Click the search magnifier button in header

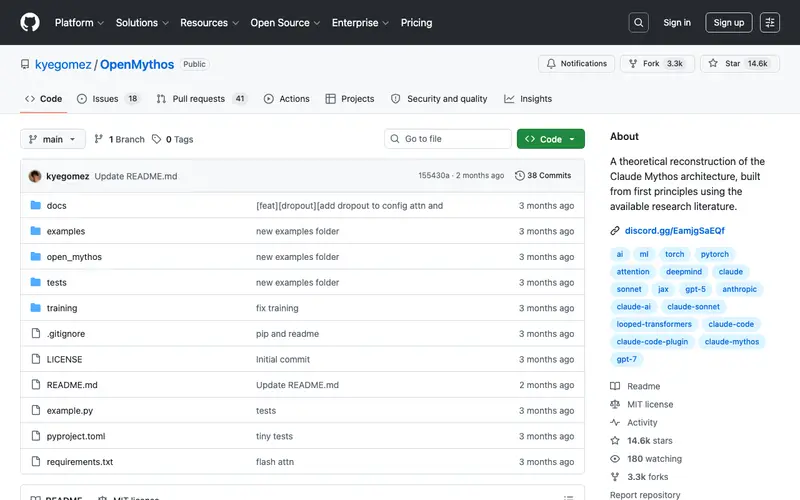[638, 22]
